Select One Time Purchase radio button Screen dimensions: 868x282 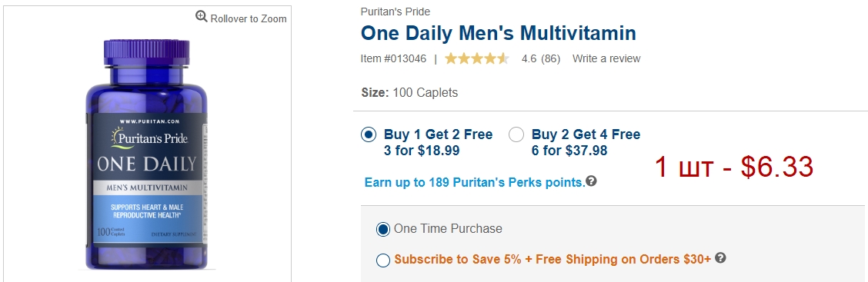383,229
